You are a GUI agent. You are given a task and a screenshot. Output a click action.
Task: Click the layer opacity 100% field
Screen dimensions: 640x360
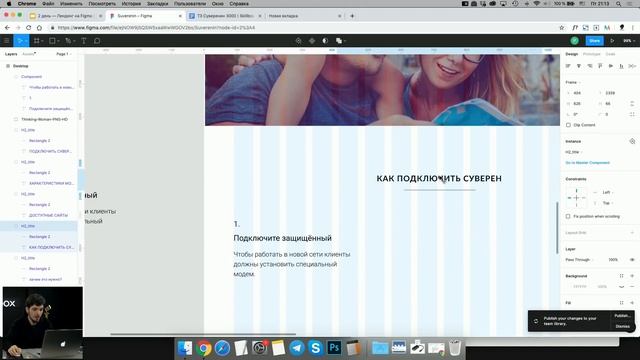(x=613, y=260)
